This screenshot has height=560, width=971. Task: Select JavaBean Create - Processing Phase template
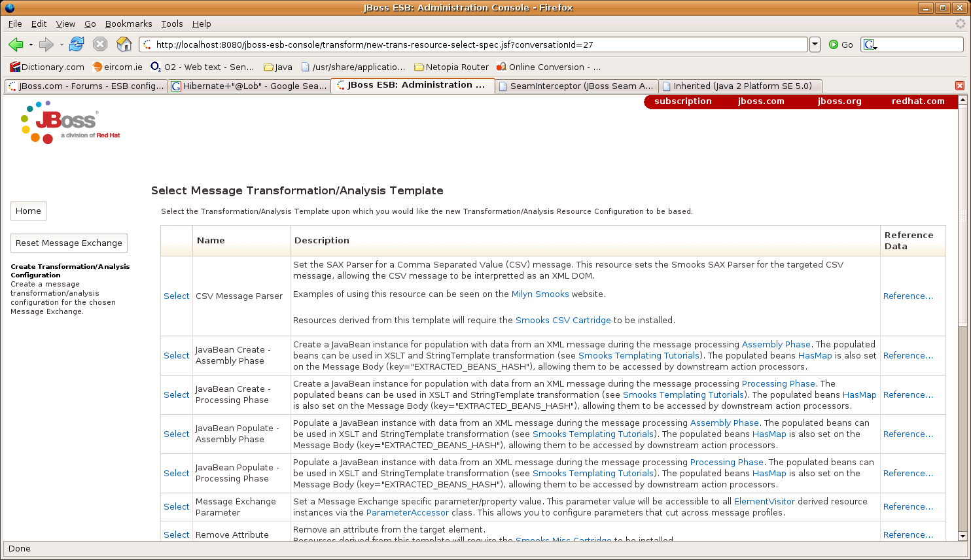(x=177, y=394)
